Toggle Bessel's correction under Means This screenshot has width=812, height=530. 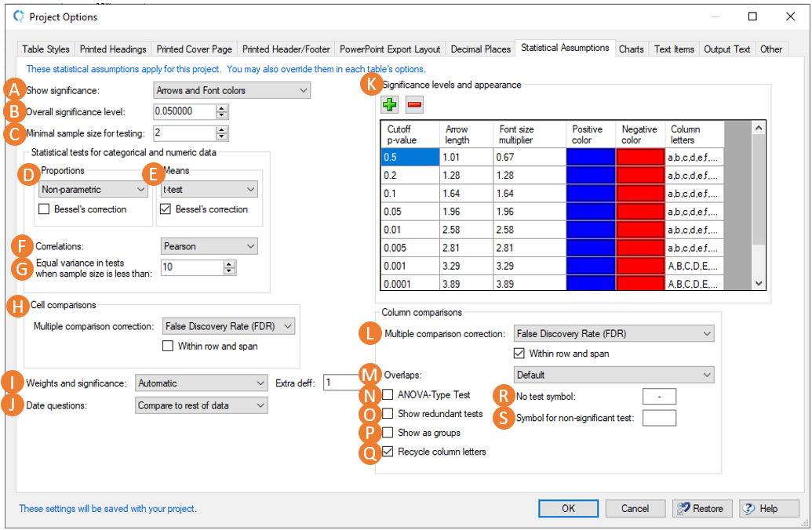click(166, 209)
